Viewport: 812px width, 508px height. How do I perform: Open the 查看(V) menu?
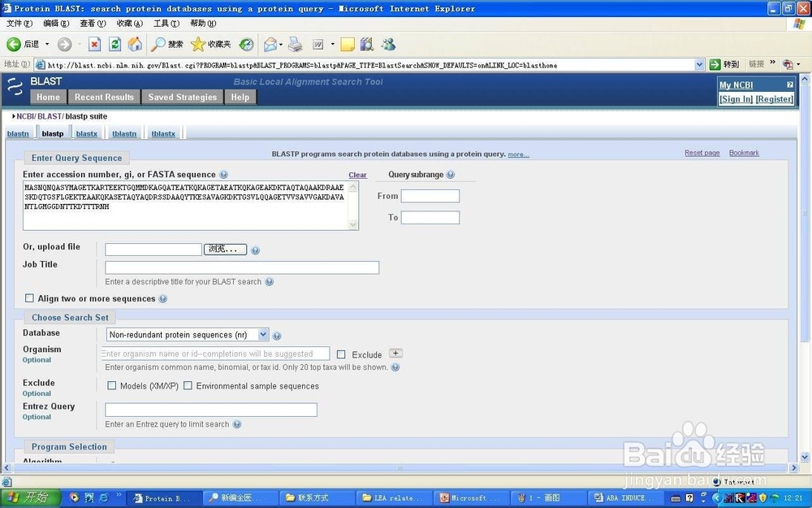coord(93,24)
